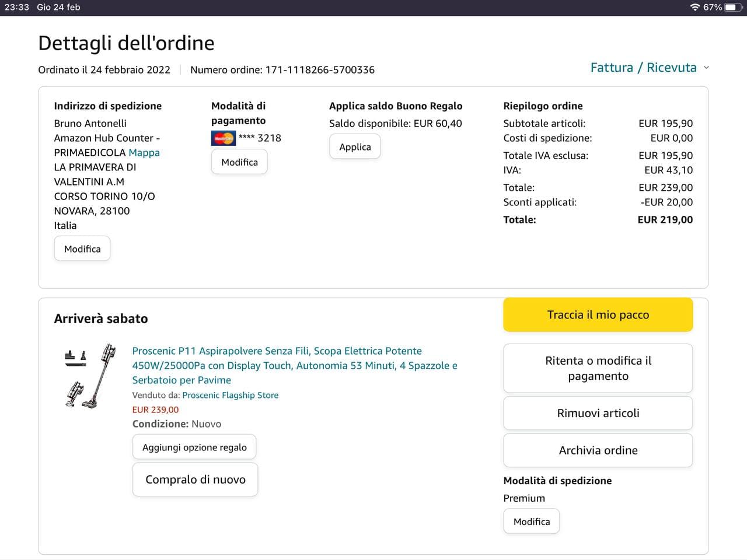Modify the payment method
This screenshot has height=560, width=747.
click(239, 162)
